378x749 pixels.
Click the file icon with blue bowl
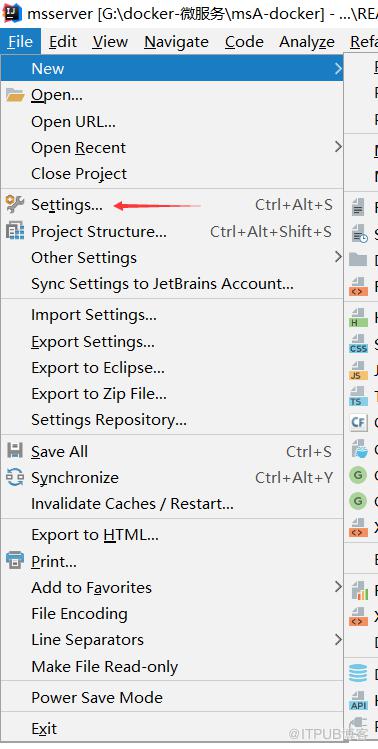(358, 449)
